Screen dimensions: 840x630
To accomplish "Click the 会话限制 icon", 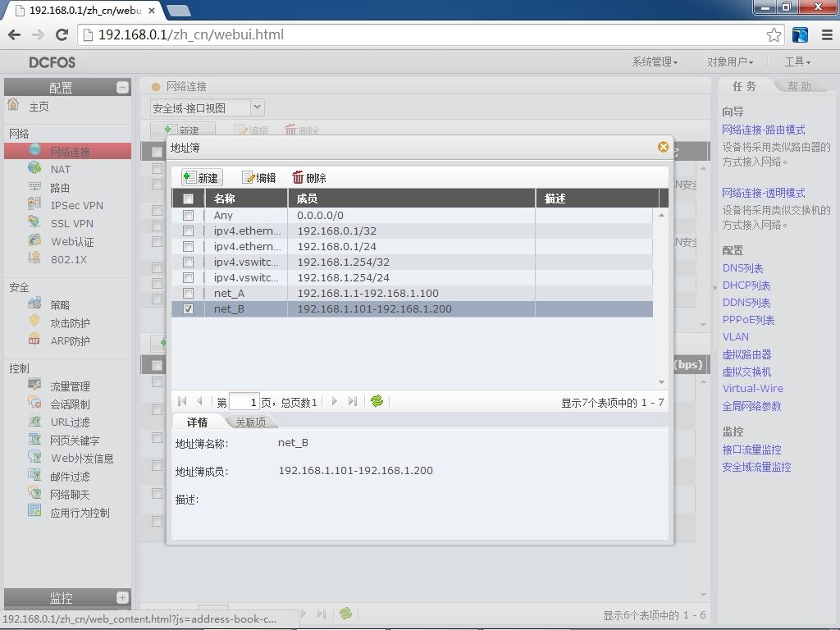I will click(34, 403).
